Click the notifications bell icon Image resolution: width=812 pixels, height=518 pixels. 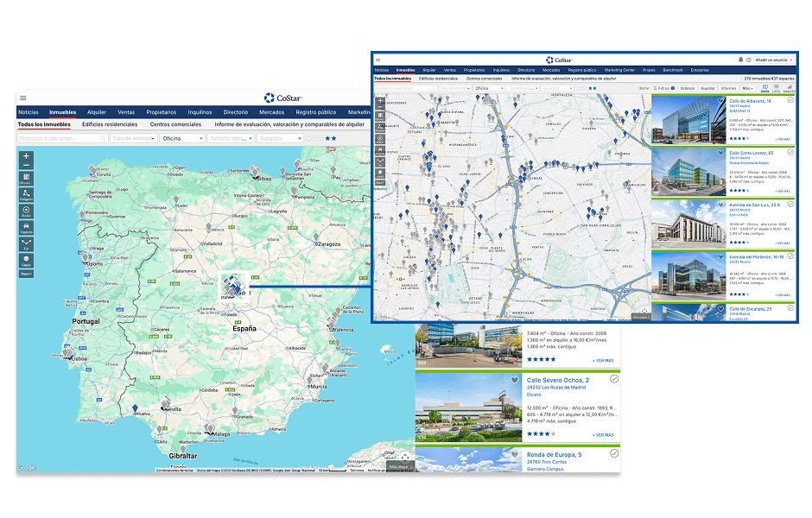741,60
